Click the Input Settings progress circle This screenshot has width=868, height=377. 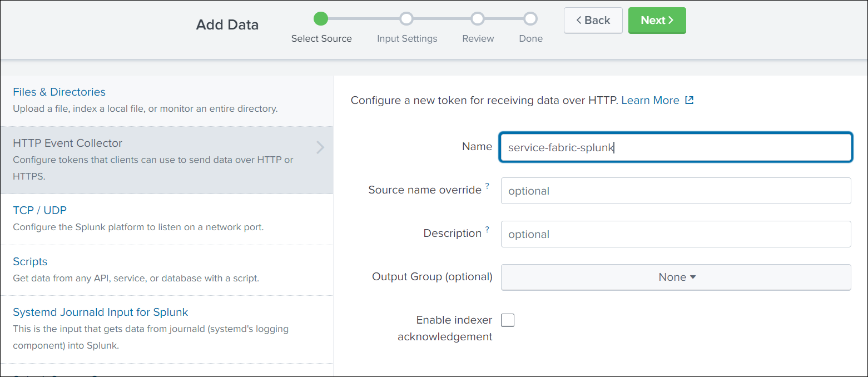[x=406, y=18]
